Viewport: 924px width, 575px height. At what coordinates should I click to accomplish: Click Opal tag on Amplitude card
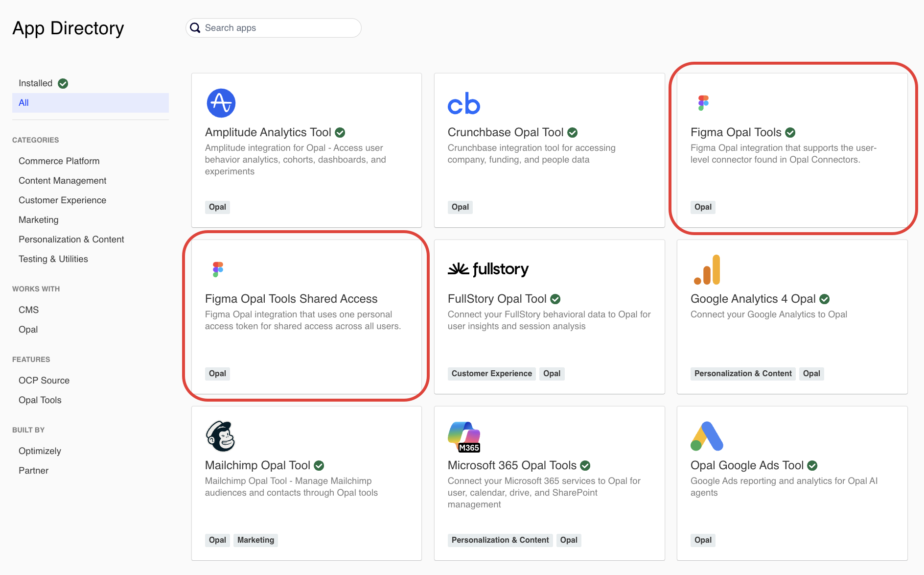217,207
